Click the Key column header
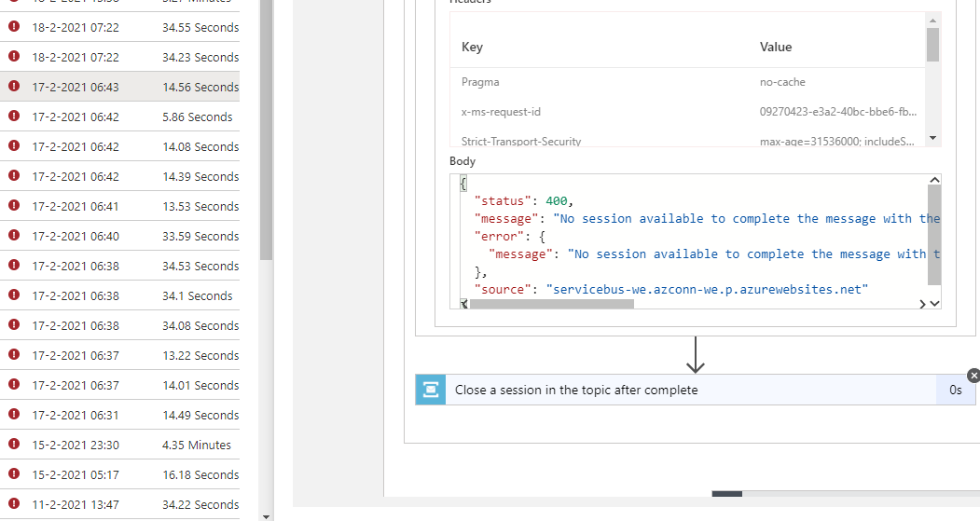 [472, 47]
